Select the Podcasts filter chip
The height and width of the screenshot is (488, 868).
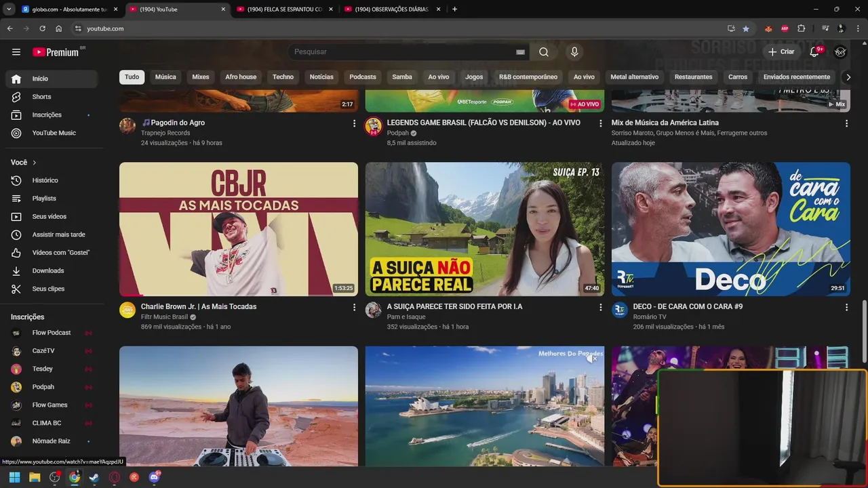363,77
